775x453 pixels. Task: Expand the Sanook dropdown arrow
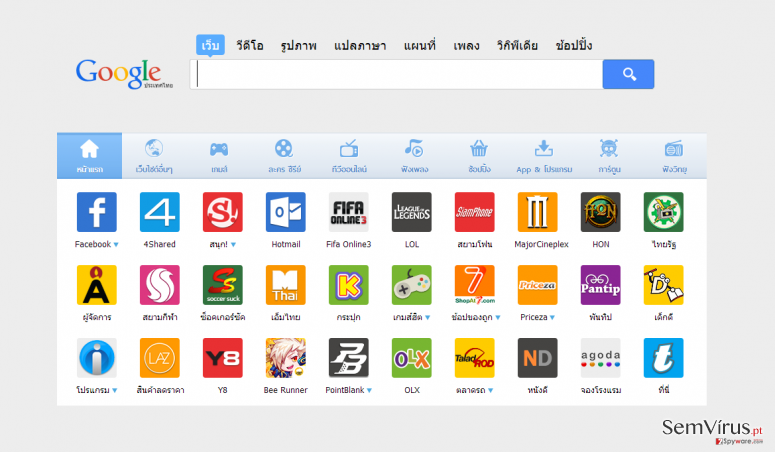[x=233, y=245]
